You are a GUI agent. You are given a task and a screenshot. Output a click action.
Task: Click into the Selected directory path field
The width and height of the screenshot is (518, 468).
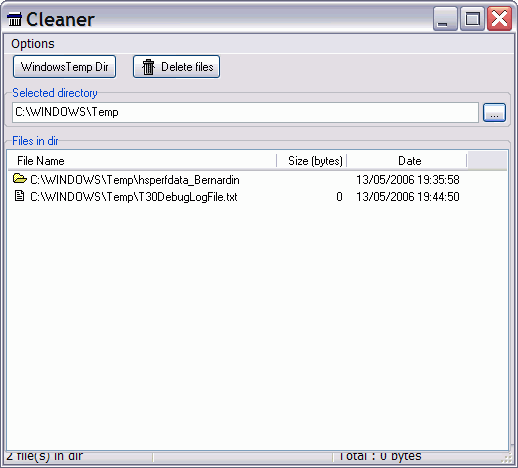coord(245,113)
